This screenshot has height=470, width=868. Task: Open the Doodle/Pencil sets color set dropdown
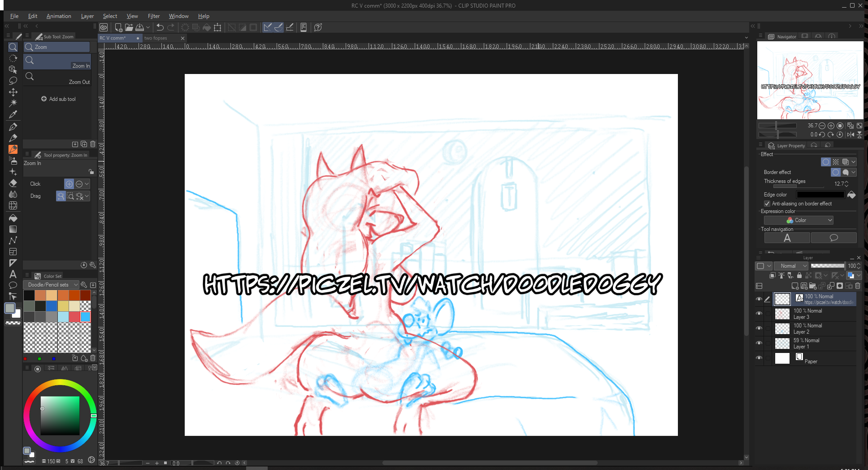51,285
